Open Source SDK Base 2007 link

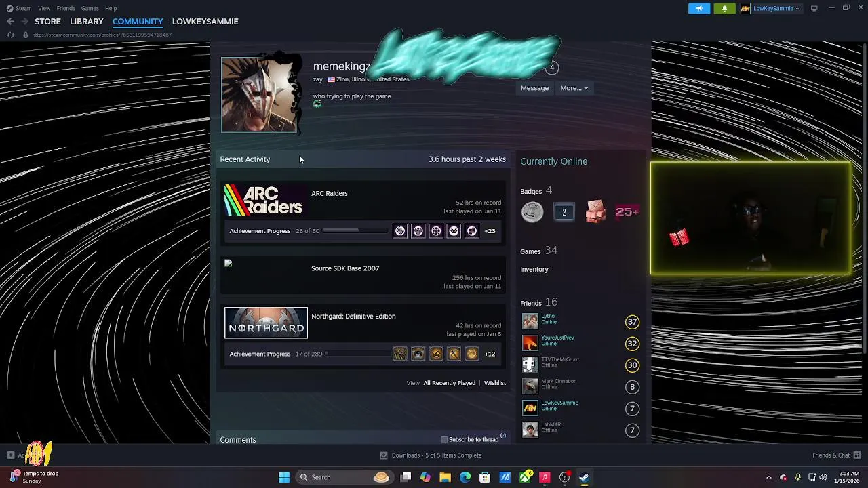pyautogui.click(x=345, y=268)
